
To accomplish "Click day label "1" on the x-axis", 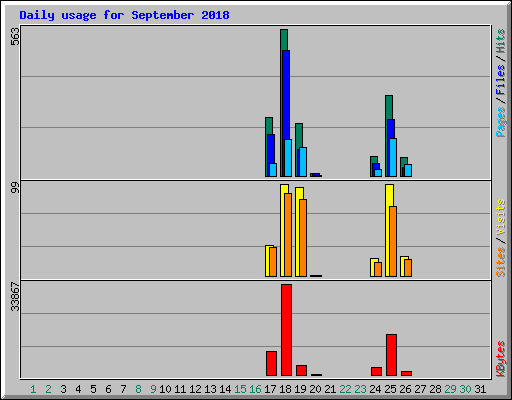I will pos(33,389).
